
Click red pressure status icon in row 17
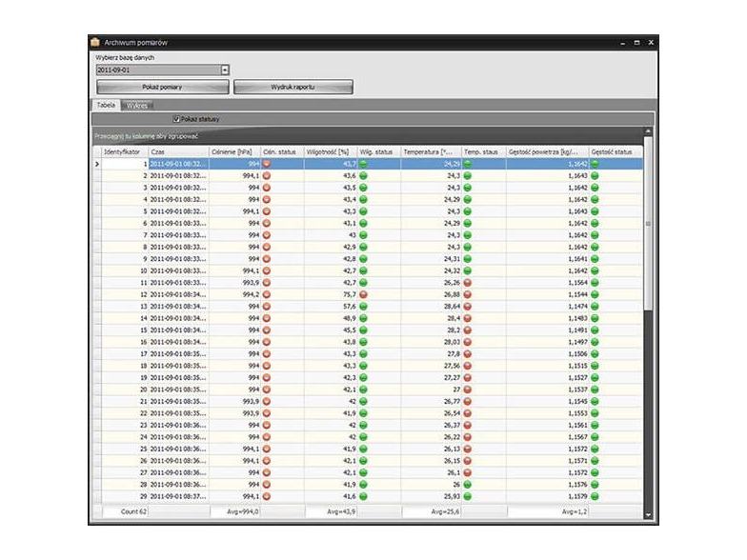tap(267, 354)
